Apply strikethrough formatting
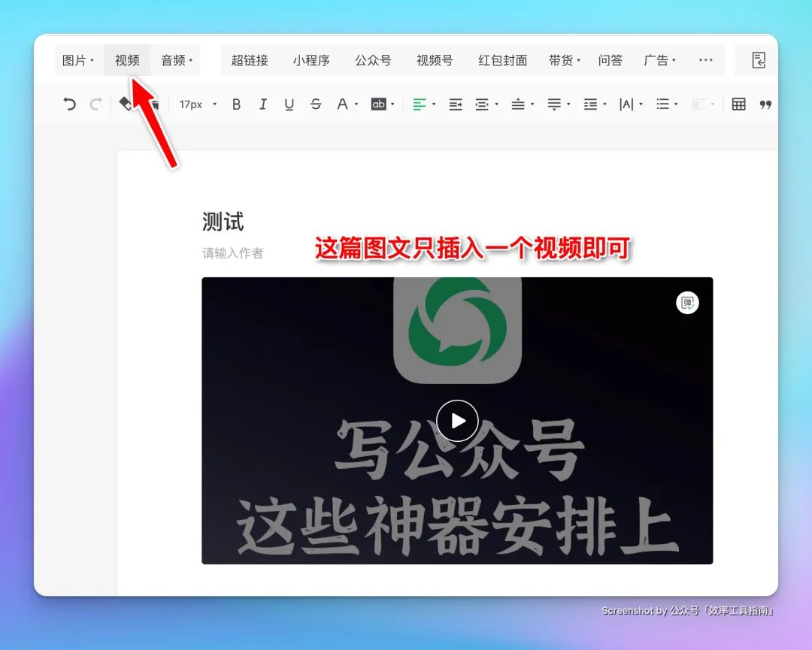Viewport: 812px width, 650px height. (315, 104)
